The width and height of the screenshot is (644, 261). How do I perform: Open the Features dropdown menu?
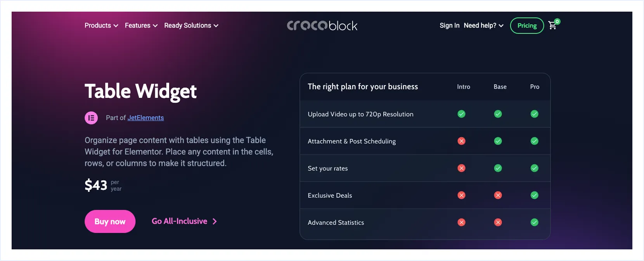click(141, 26)
